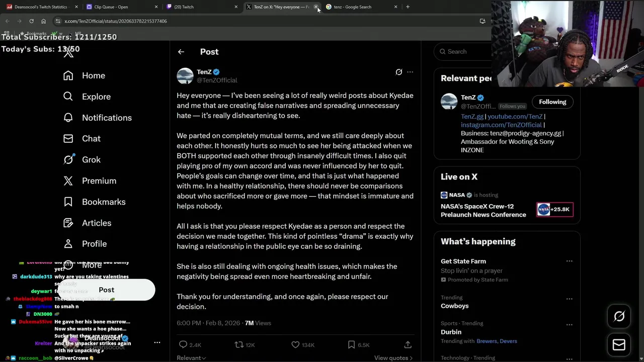This screenshot has height=362, width=644.
Task: Open the Cowboys trending topic
Action: (455, 306)
